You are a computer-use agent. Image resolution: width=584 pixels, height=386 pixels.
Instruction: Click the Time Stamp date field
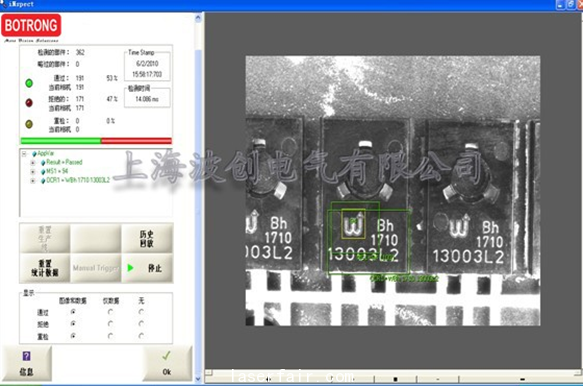147,63
